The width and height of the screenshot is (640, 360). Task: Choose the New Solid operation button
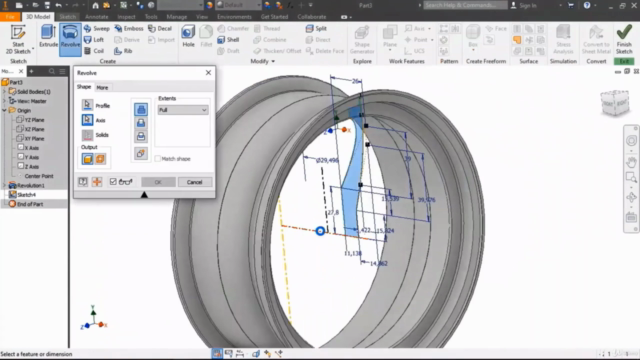click(141, 153)
